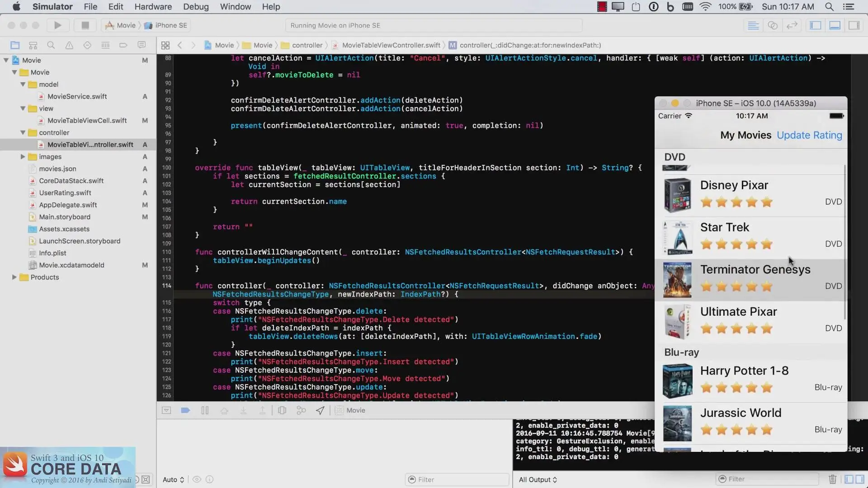Open the Symbol navigator icon
The height and width of the screenshot is (488, 868).
(x=33, y=45)
